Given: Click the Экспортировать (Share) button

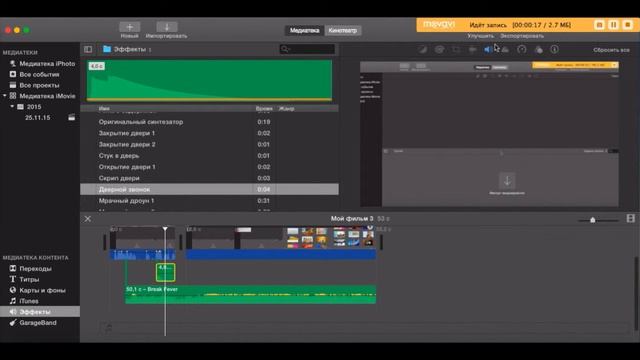Looking at the screenshot, I should tap(522, 36).
